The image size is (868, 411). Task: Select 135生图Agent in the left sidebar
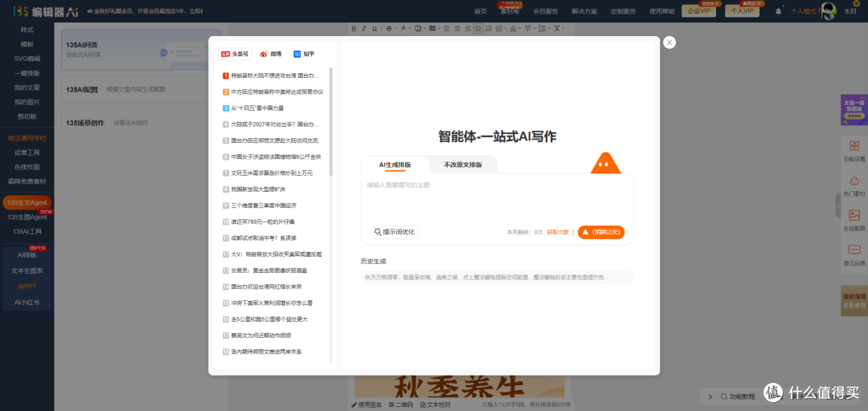[27, 217]
